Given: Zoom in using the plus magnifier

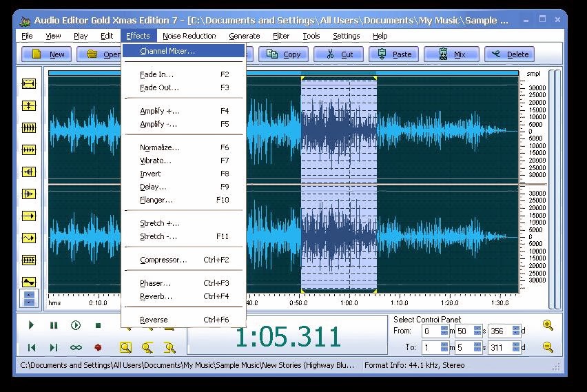Looking at the screenshot, I should (x=548, y=325).
